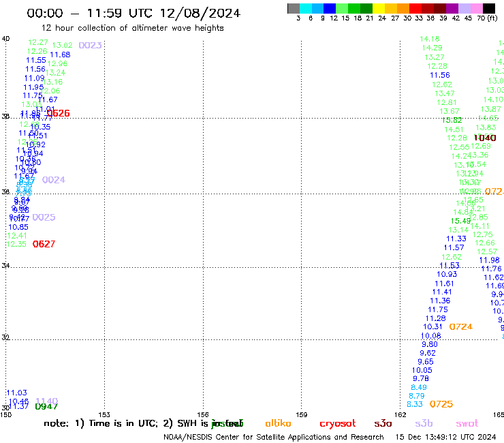Click the wave height value 13.24
Image resolution: width=504 pixels, height=443 pixels.
(55, 73)
